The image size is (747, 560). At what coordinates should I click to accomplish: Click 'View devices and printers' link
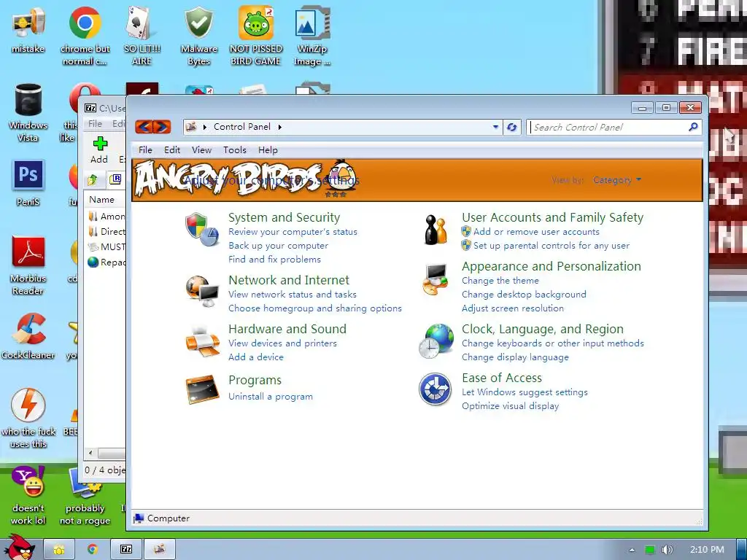282,343
